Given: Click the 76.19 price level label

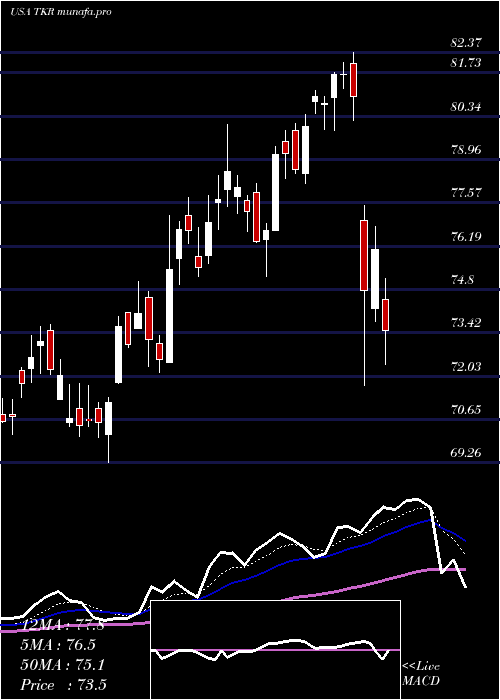Looking at the screenshot, I should (x=466, y=236).
